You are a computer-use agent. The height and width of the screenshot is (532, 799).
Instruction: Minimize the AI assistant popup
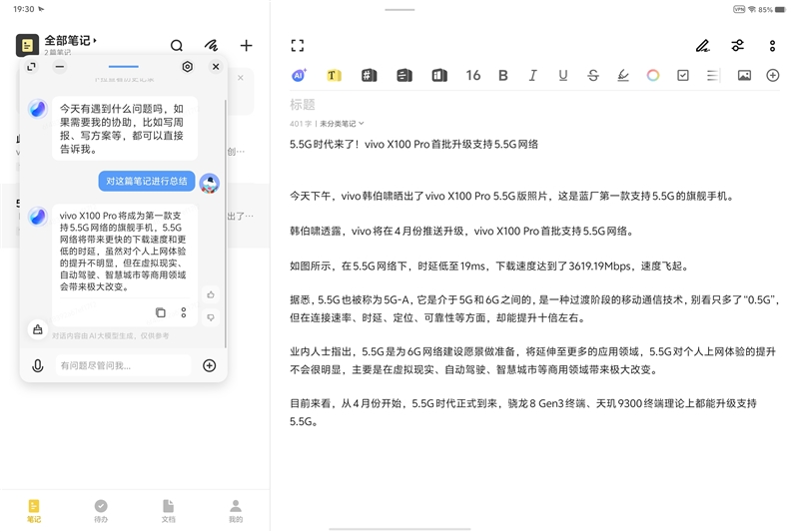click(60, 67)
